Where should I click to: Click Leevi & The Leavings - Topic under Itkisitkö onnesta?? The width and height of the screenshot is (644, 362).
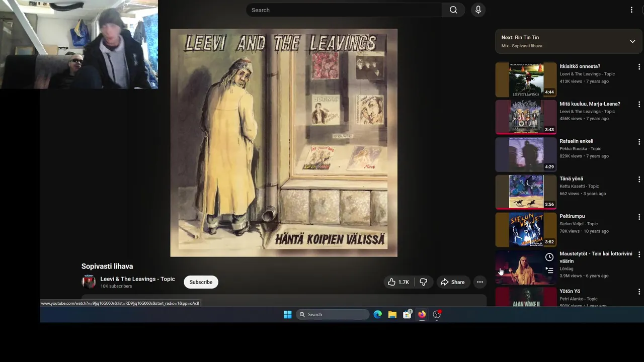[587, 74]
